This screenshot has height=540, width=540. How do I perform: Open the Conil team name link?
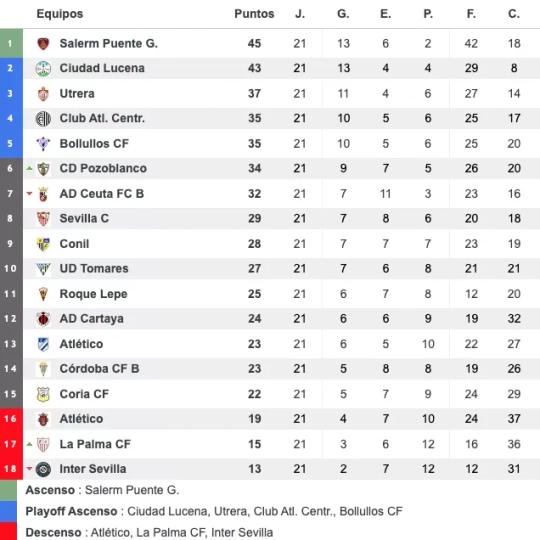pos(74,244)
